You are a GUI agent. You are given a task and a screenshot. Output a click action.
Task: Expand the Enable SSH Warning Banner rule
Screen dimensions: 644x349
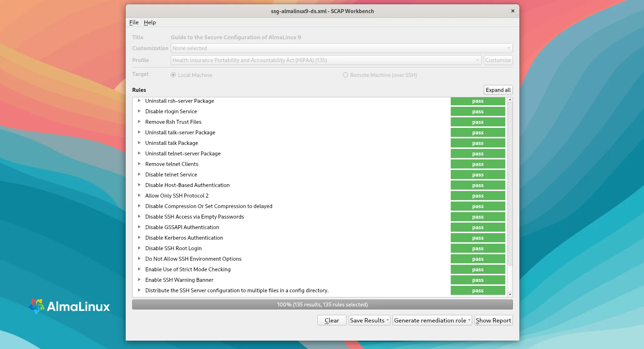[139, 280]
